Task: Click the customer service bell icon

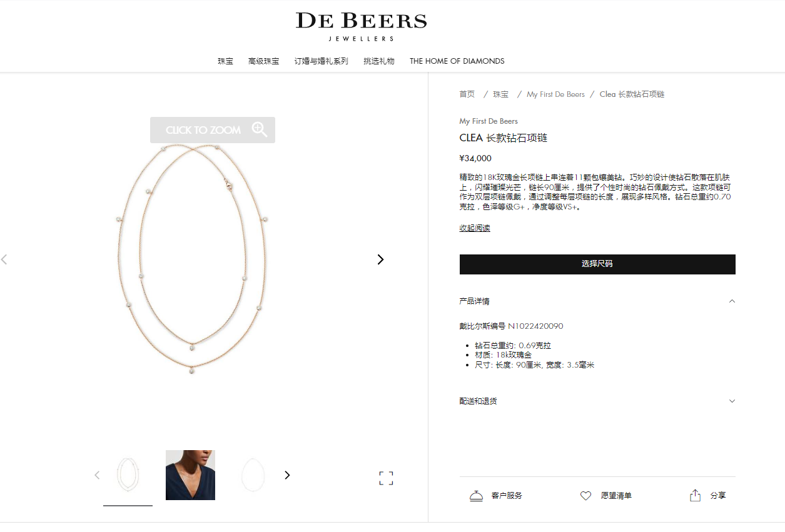Action: click(476, 496)
